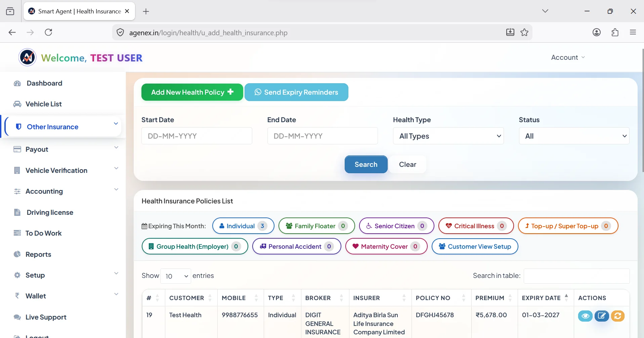Click the list icon beside To Do Work
The image size is (644, 338).
17,233
